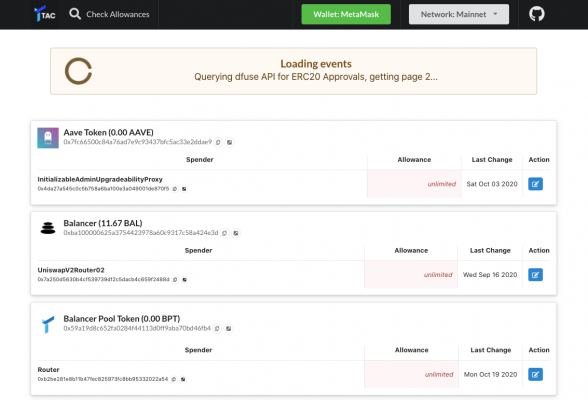Open Check Allowances page

118,14
